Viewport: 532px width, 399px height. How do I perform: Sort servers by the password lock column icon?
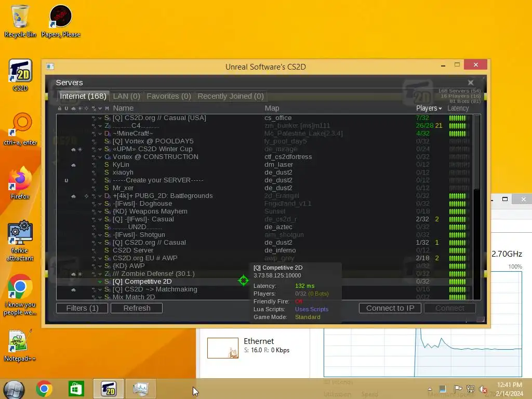coord(60,109)
